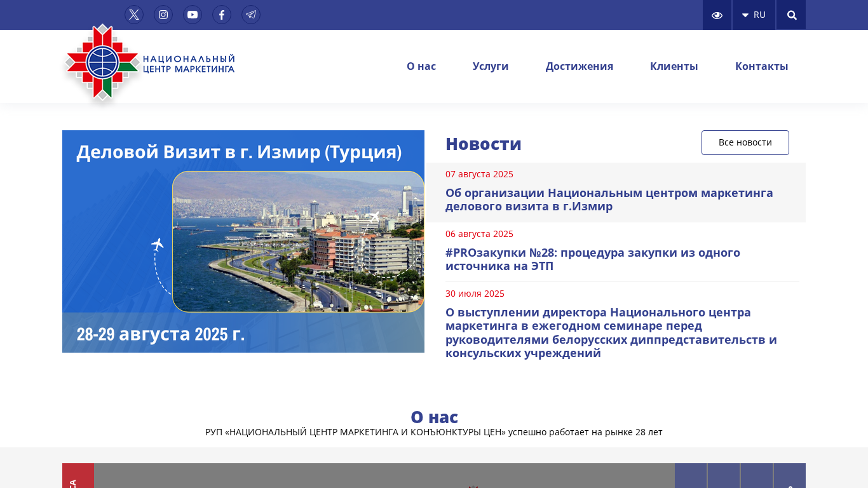Open the Telegram channel icon
868x488 pixels.
pyautogui.click(x=251, y=15)
